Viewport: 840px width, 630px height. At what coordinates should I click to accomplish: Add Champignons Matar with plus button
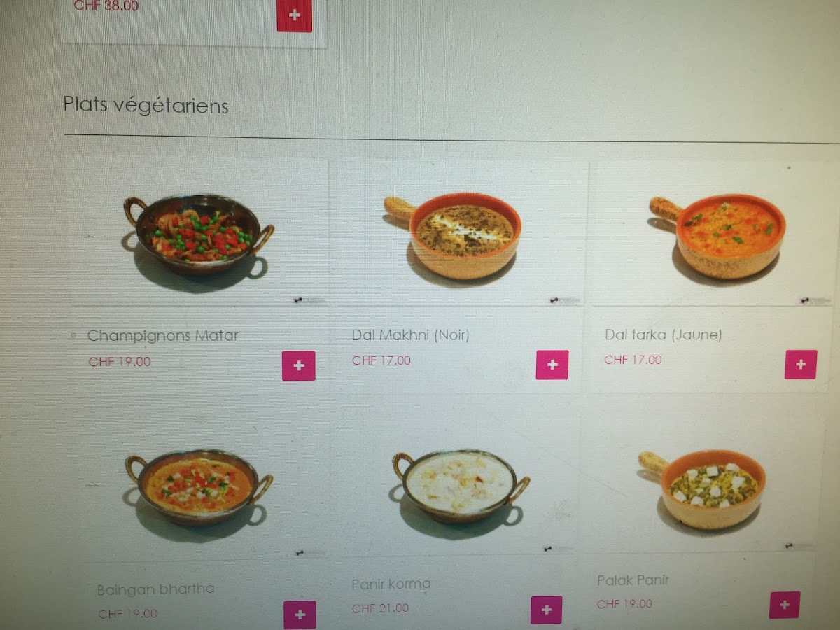point(299,365)
